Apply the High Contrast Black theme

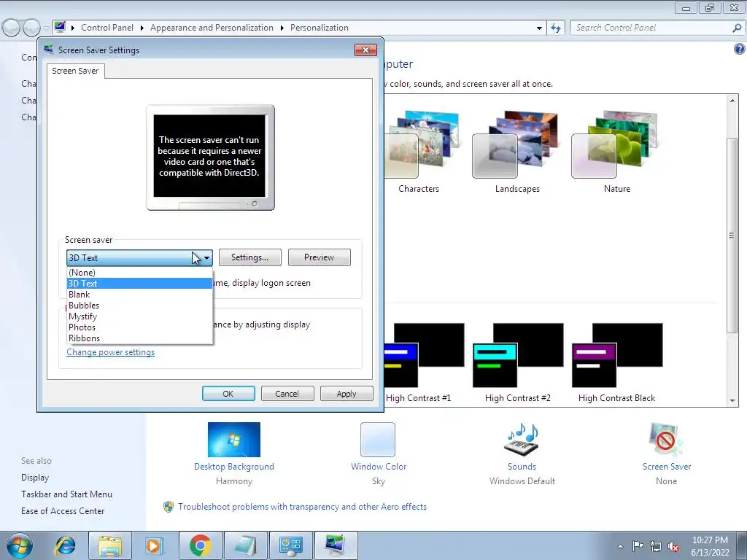(617, 363)
